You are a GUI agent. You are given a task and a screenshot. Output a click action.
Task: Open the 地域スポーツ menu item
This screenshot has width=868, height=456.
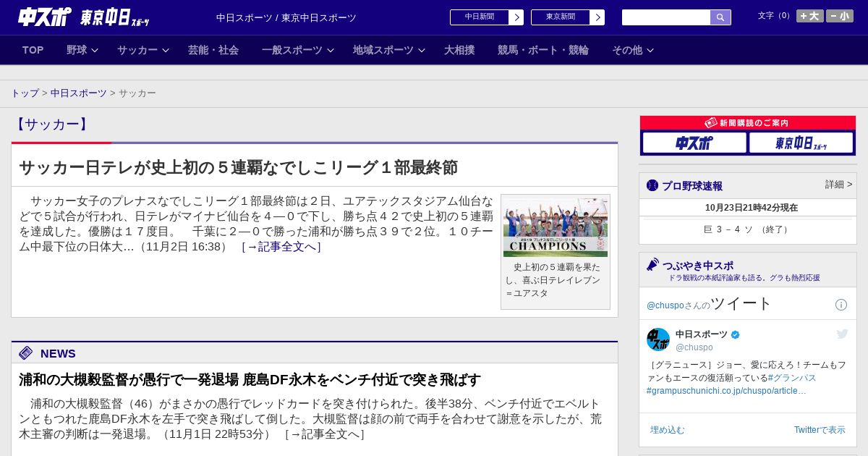(x=383, y=50)
